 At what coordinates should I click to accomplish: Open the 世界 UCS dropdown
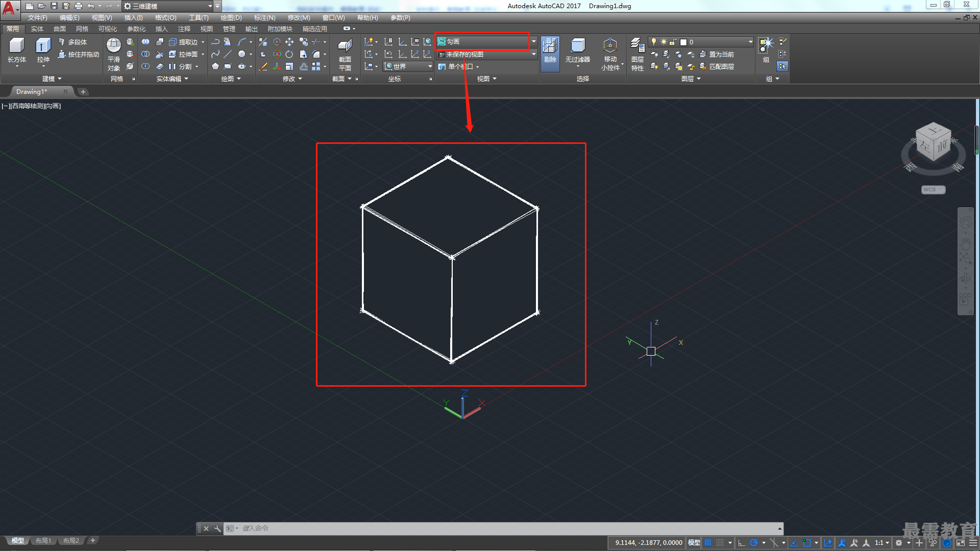[408, 66]
